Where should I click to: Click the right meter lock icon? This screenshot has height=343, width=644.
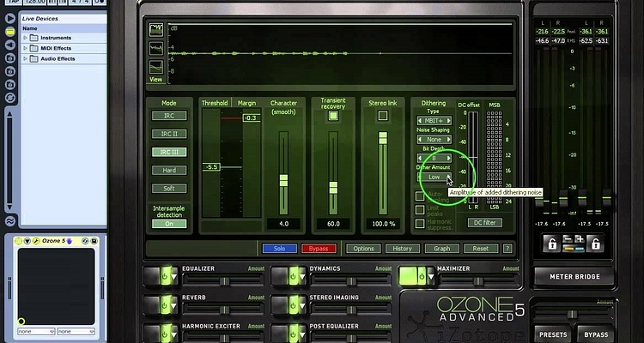(x=595, y=244)
